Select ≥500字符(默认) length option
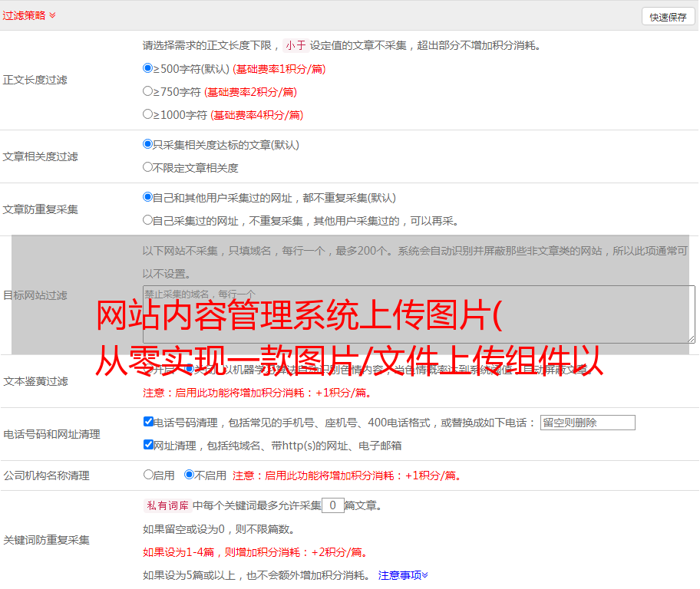 (x=147, y=67)
